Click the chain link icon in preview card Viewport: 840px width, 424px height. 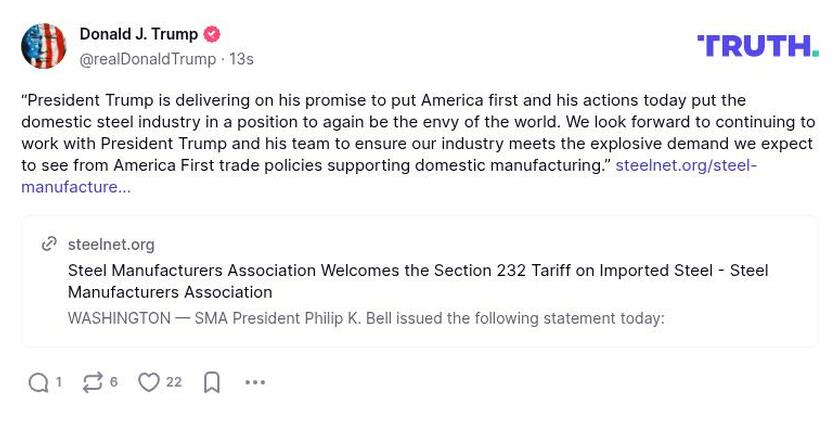point(49,244)
